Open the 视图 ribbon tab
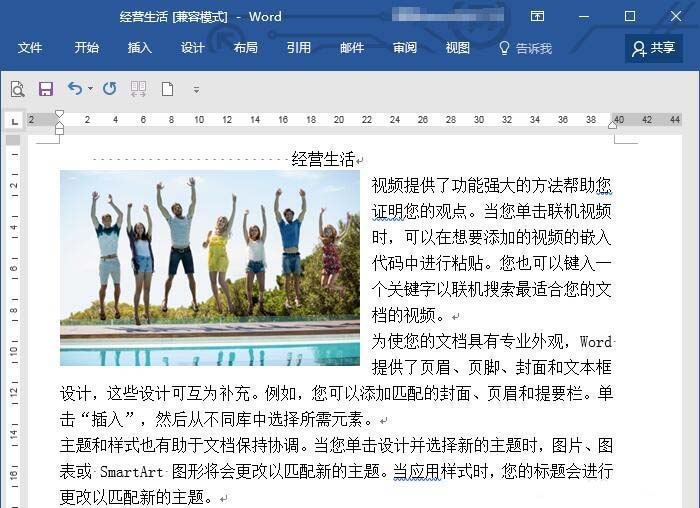Image resolution: width=700 pixels, height=508 pixels. (x=458, y=48)
